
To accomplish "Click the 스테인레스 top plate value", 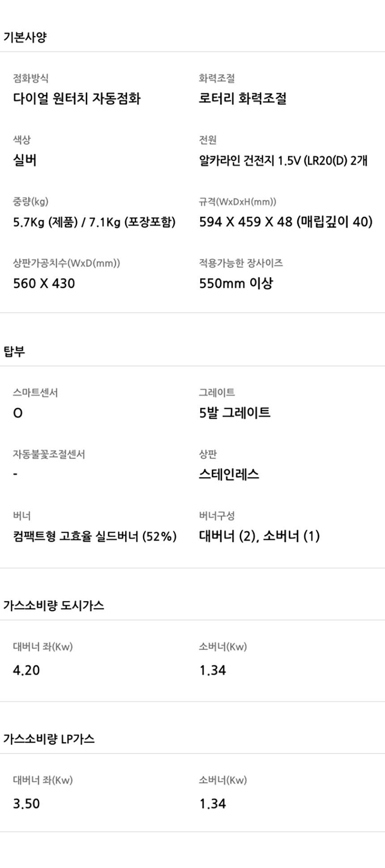I will tap(229, 475).
